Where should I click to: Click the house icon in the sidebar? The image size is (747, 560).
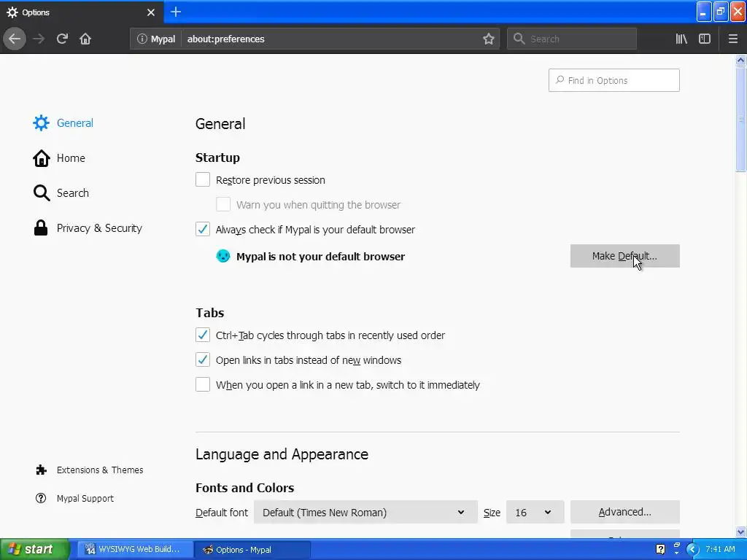(41, 158)
